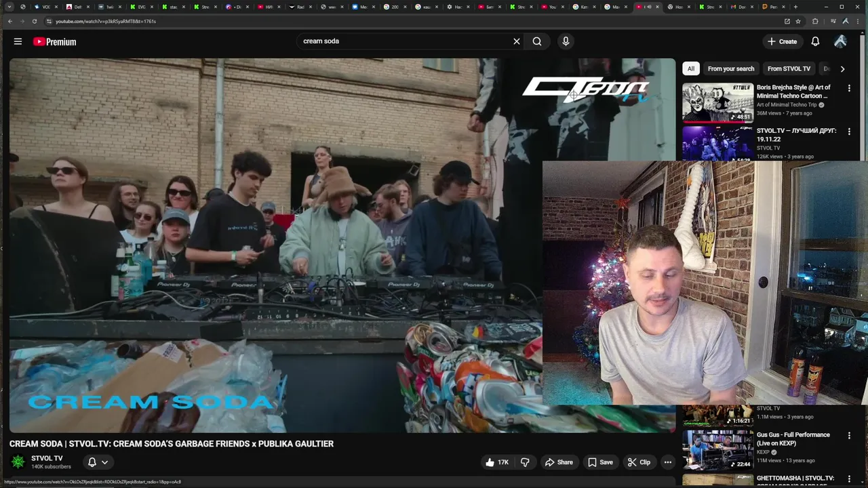
Task: Open Boris Brejcha video thumbnail
Action: point(717,102)
